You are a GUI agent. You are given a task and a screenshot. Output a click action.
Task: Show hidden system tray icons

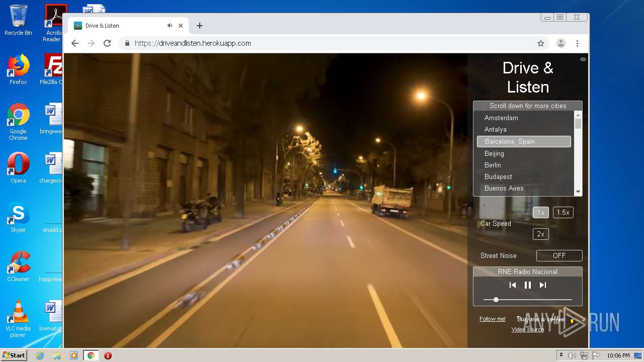tap(561, 355)
